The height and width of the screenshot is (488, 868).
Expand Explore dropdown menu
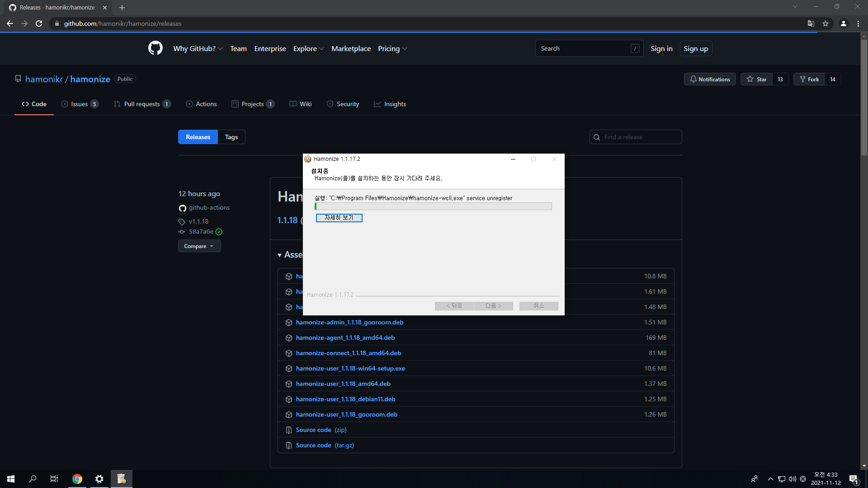(x=308, y=48)
